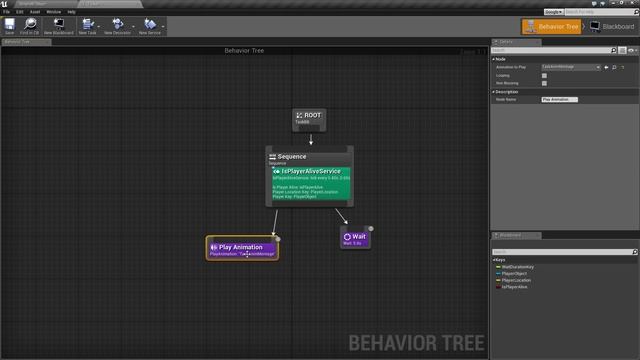The width and height of the screenshot is (640, 360).
Task: Open the Help menu
Action: click(71, 12)
